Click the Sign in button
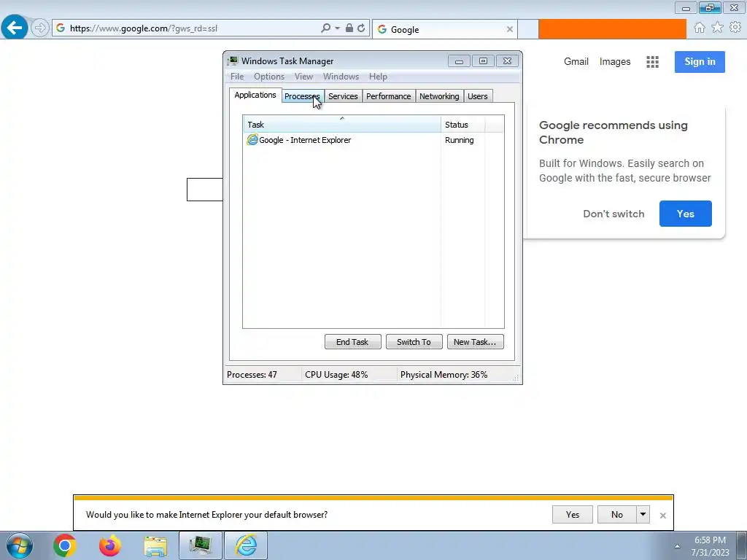 coord(700,62)
